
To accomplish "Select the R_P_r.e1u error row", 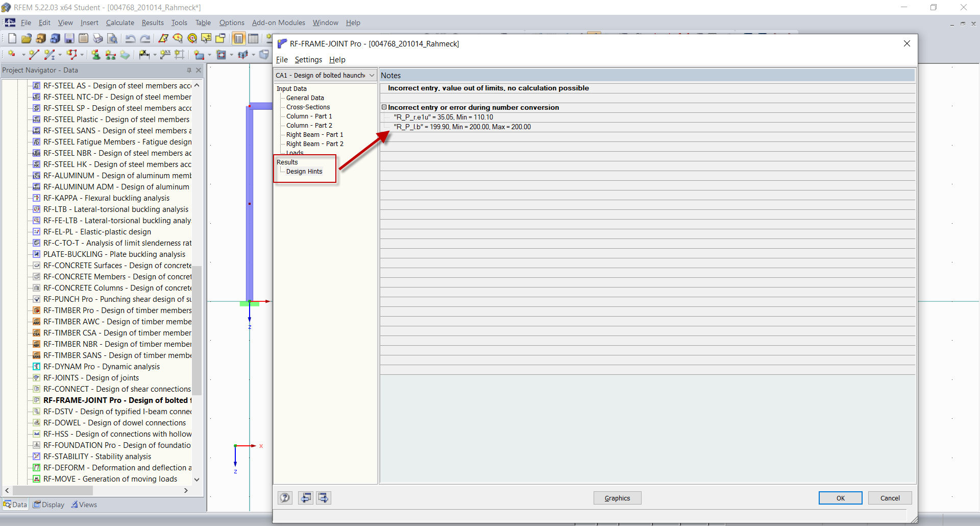I will point(647,117).
